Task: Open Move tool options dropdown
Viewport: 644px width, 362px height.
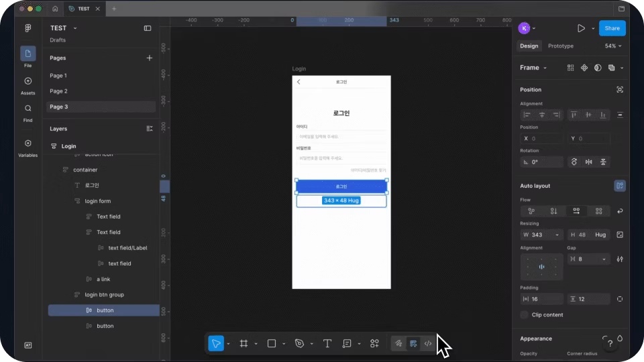Action: click(x=228, y=343)
